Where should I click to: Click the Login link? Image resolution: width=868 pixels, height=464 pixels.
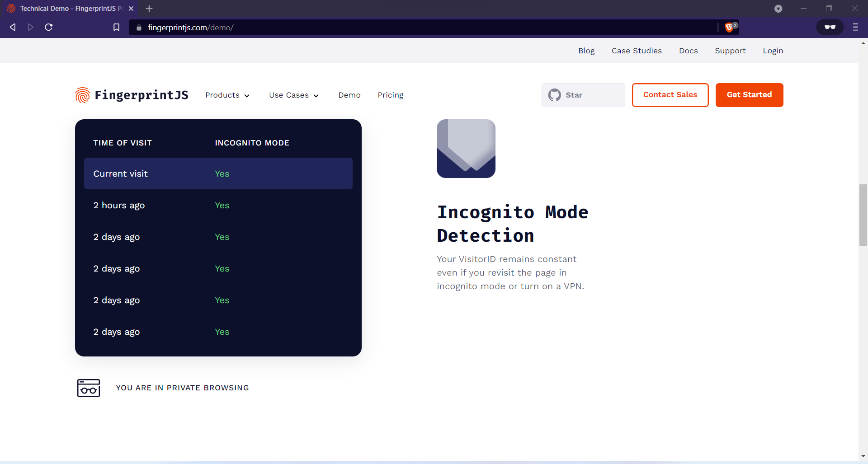point(773,51)
